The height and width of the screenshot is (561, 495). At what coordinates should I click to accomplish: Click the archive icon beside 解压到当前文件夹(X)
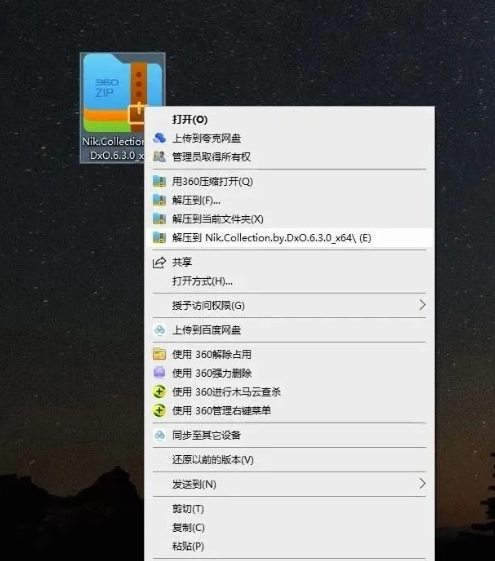coord(159,219)
